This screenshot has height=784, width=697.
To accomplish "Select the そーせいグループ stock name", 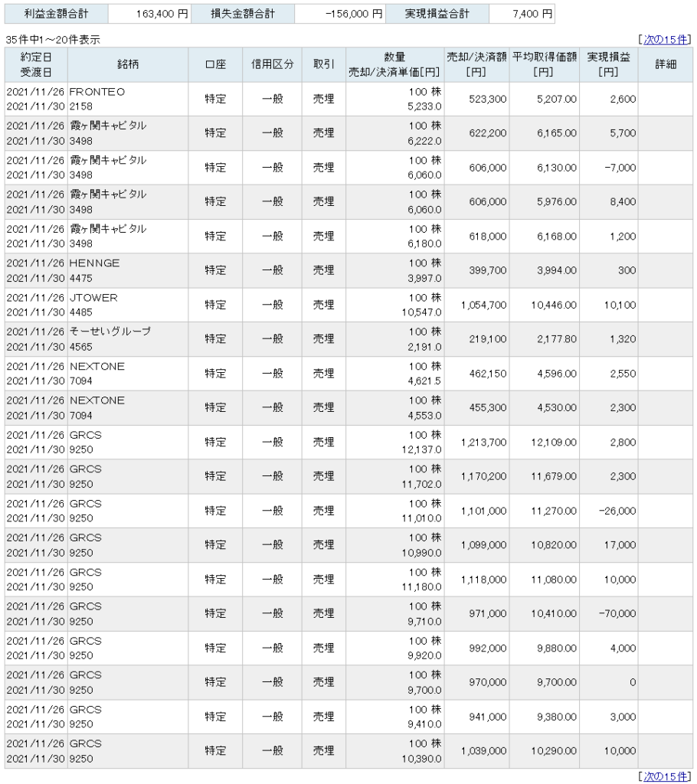I will click(110, 332).
